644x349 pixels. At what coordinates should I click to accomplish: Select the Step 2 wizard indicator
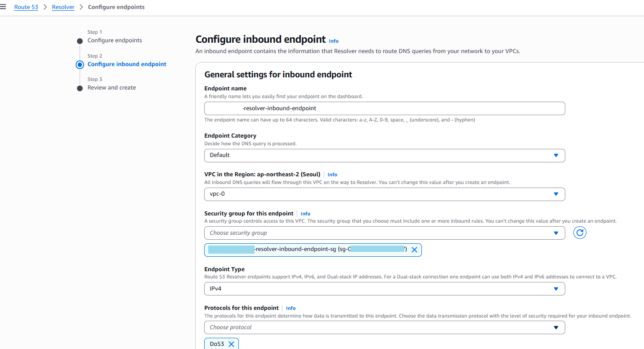click(x=80, y=64)
